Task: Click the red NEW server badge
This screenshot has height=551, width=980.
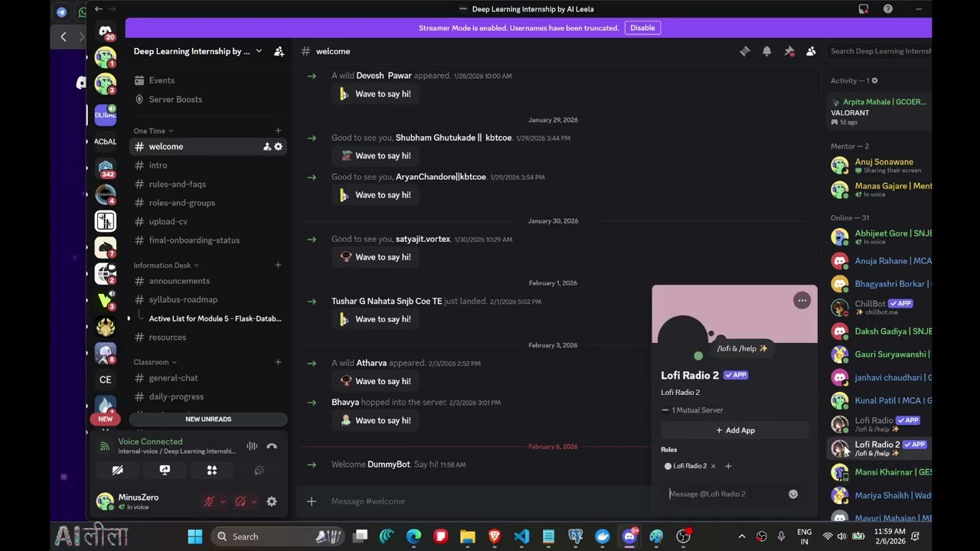Action: pyautogui.click(x=105, y=419)
